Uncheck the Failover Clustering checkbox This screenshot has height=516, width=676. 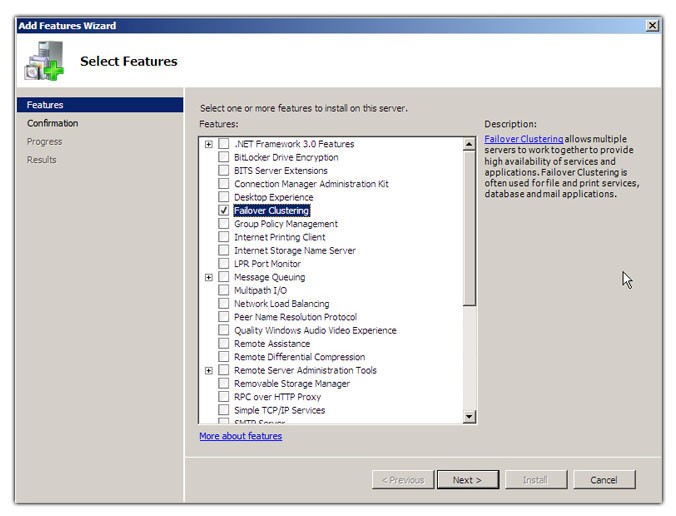pos(223,210)
